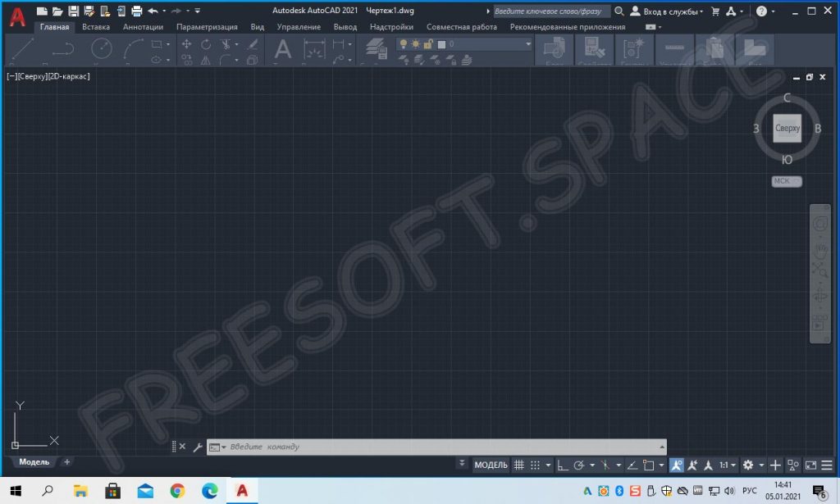Open the Вывод ribbon tab
The width and height of the screenshot is (840, 504).
[345, 27]
